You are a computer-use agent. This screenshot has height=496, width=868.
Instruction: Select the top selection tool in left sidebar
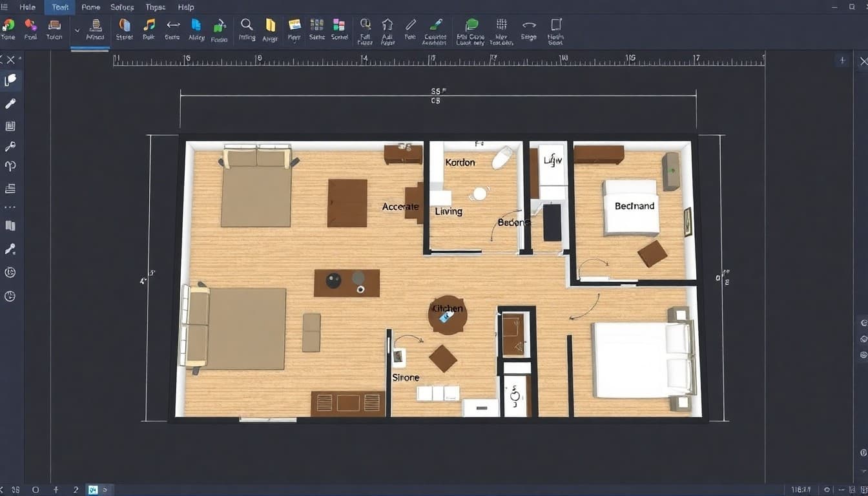tap(10, 80)
